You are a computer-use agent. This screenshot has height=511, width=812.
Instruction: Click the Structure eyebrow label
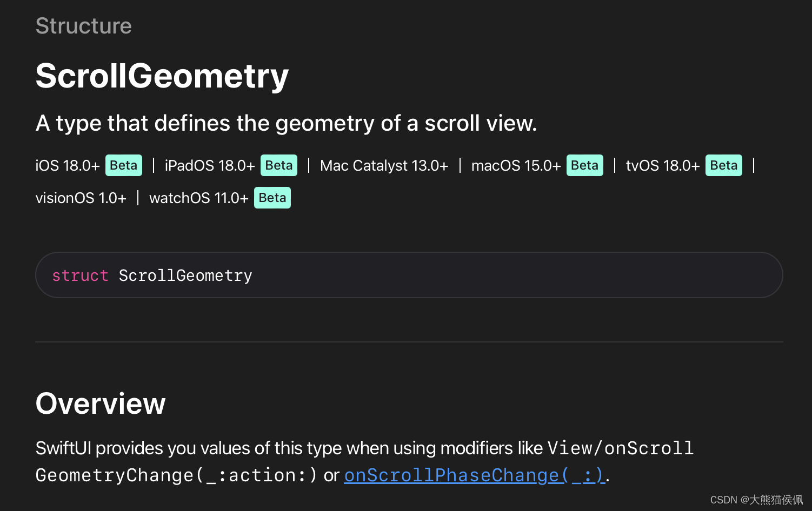[x=84, y=26]
